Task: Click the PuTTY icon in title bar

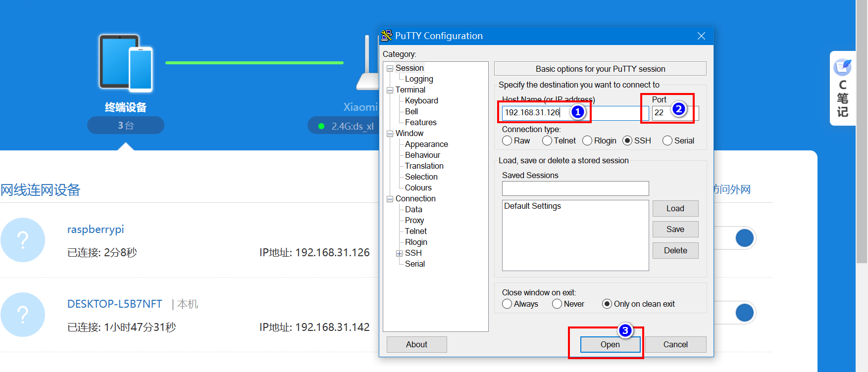Action: (386, 36)
